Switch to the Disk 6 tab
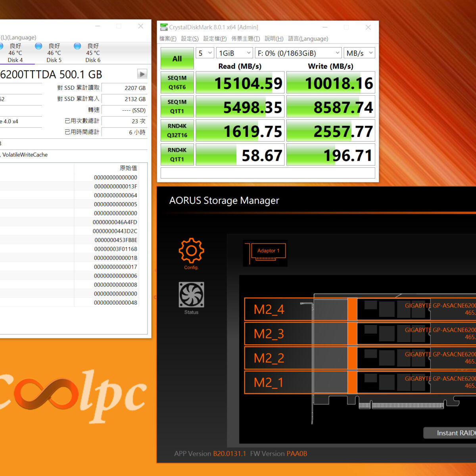This screenshot has height=476, width=476. coord(93,53)
